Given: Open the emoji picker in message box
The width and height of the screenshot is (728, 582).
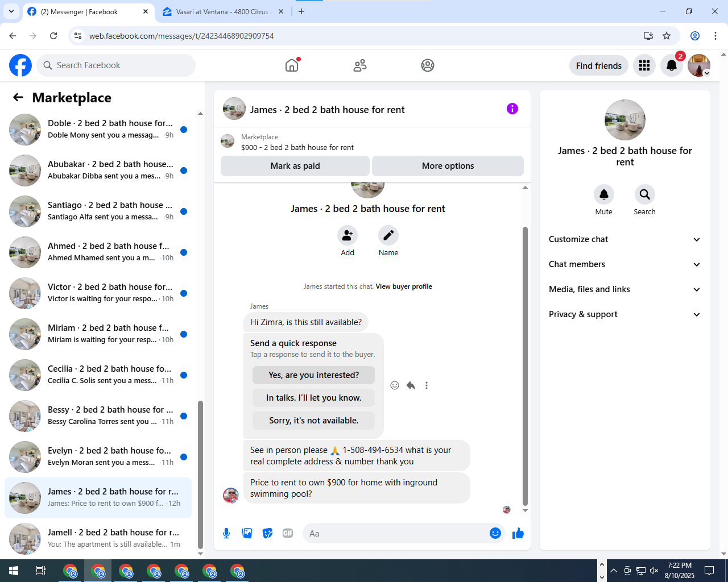Looking at the screenshot, I should (x=495, y=533).
